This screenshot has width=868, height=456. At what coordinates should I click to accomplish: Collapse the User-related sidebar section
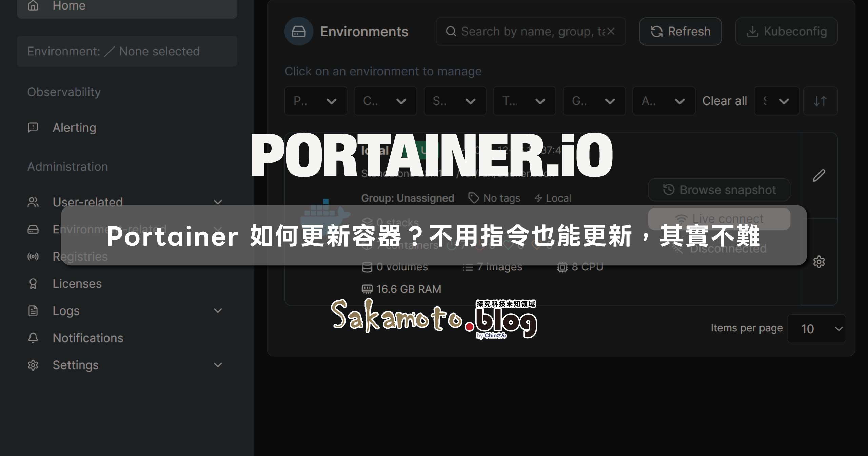218,202
